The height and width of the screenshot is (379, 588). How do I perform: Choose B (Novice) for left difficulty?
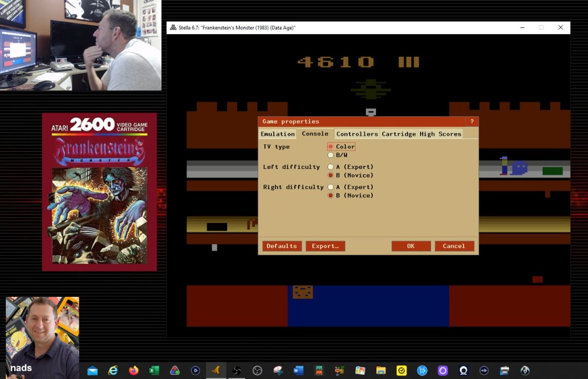click(331, 176)
